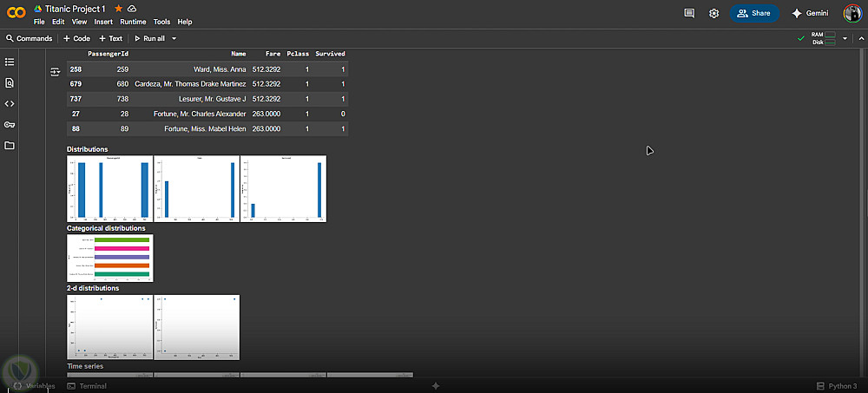Click row index 679
Viewport: 868px width, 393px height.
[76, 84]
